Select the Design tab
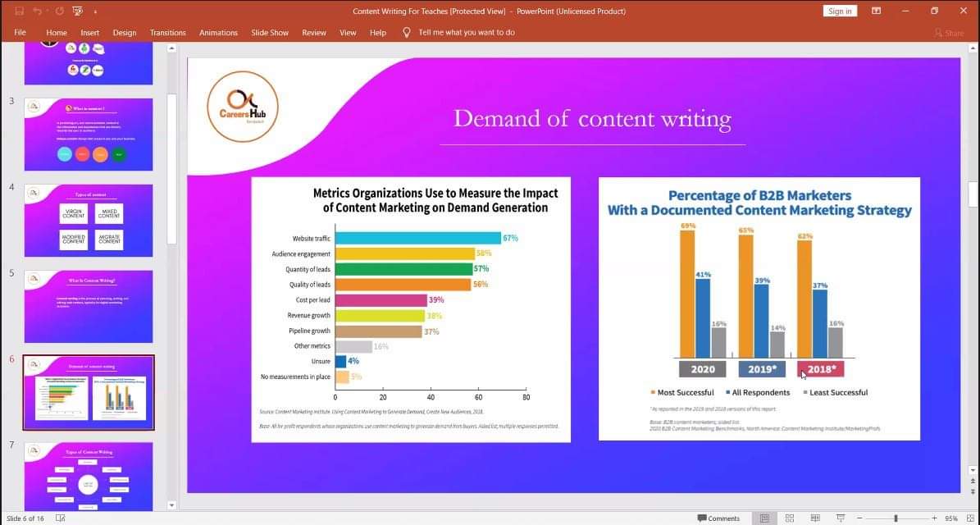The width and height of the screenshot is (980, 525). coord(125,33)
